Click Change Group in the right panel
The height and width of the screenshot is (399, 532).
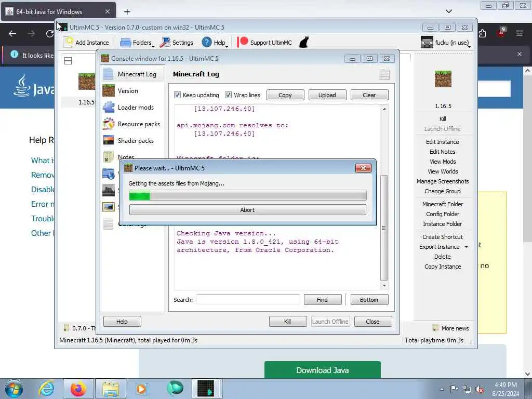pyautogui.click(x=443, y=191)
